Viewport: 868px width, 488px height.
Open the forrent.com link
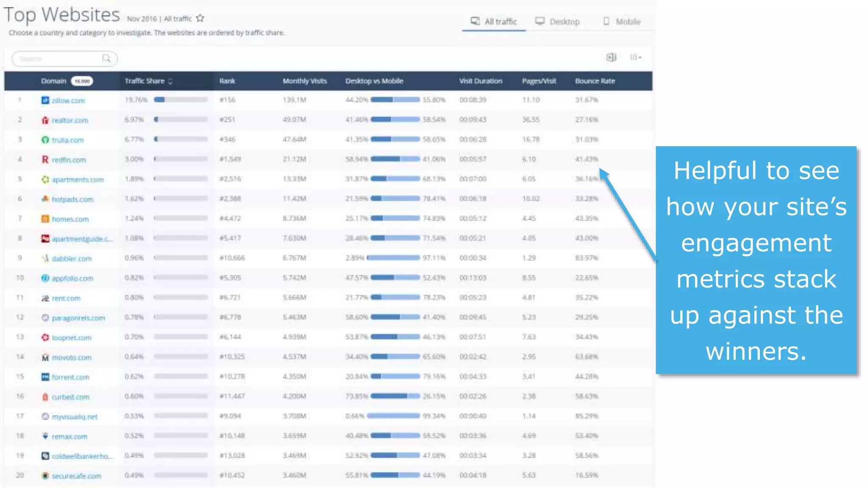[x=70, y=377]
